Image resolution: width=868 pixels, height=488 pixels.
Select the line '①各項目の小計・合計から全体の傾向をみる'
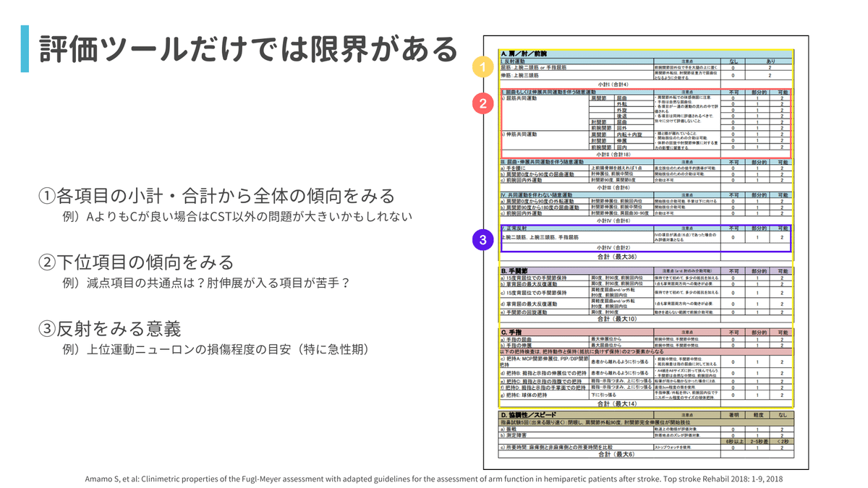[216, 195]
